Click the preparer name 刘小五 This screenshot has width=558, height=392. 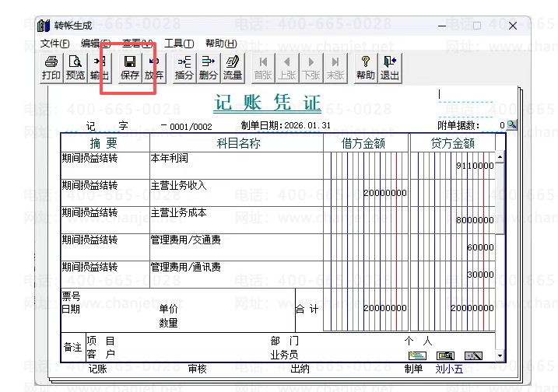(x=449, y=369)
